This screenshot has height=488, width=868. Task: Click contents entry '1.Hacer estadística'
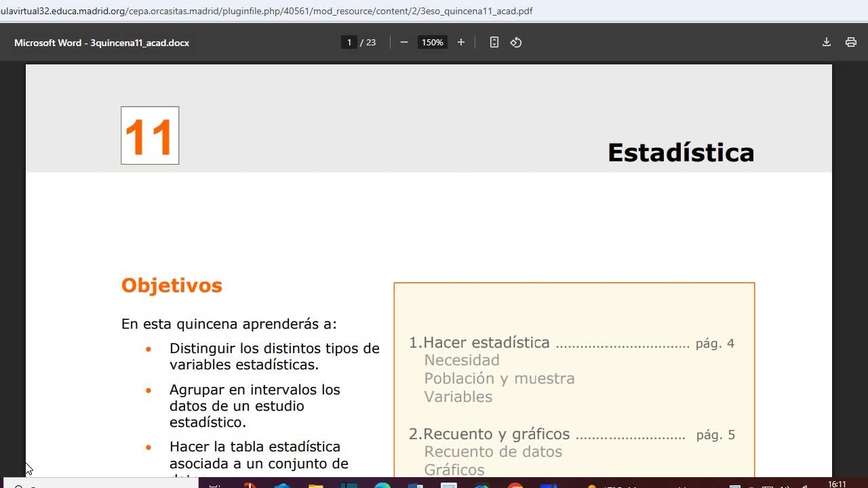click(479, 342)
